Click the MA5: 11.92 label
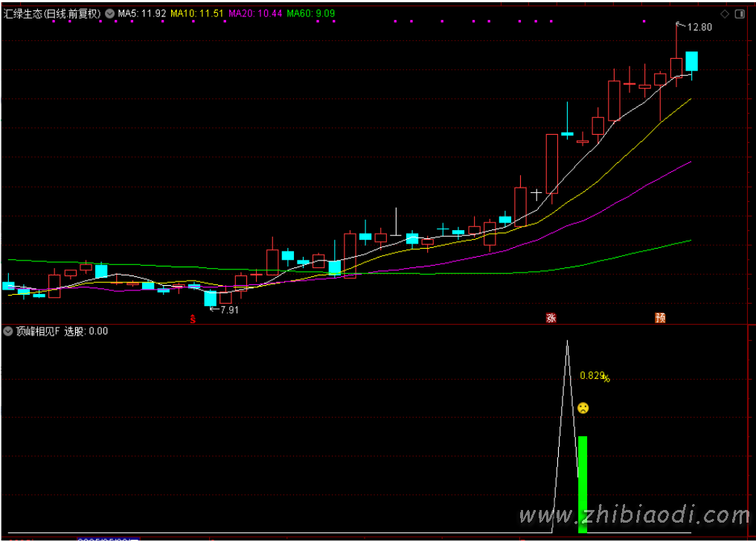This screenshot has height=542, width=756. 141,13
